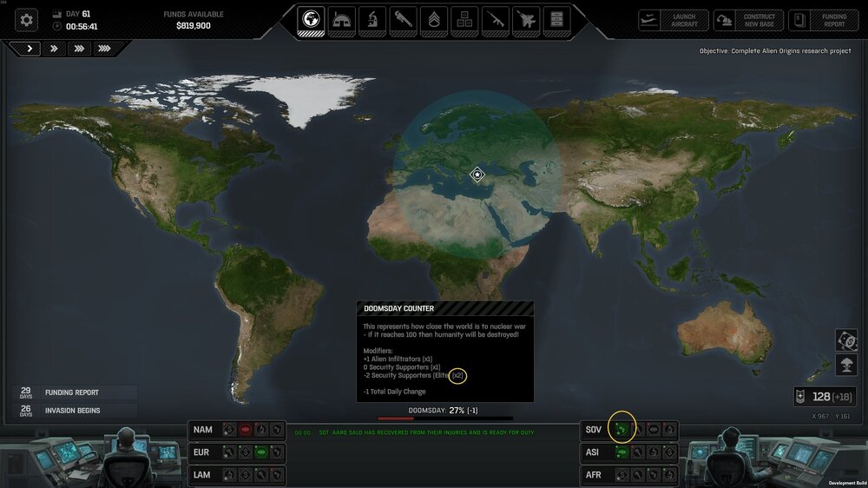Screen dimensions: 868x488
Task: Open the Engineering wrench tab
Action: coord(403,21)
